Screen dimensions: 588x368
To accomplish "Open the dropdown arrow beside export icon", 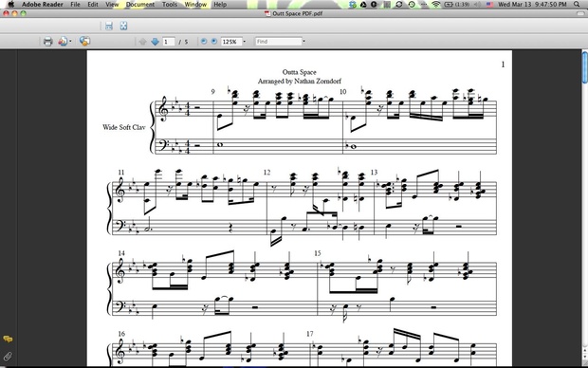I will click(70, 42).
